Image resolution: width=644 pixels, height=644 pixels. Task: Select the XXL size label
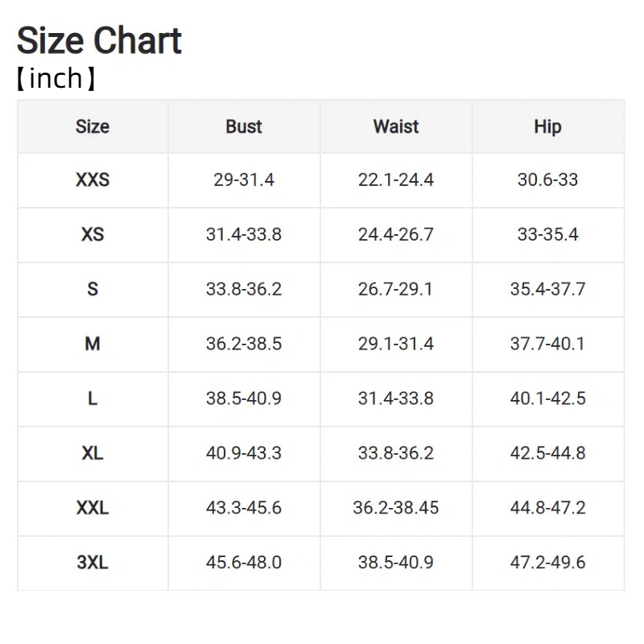pyautogui.click(x=93, y=508)
